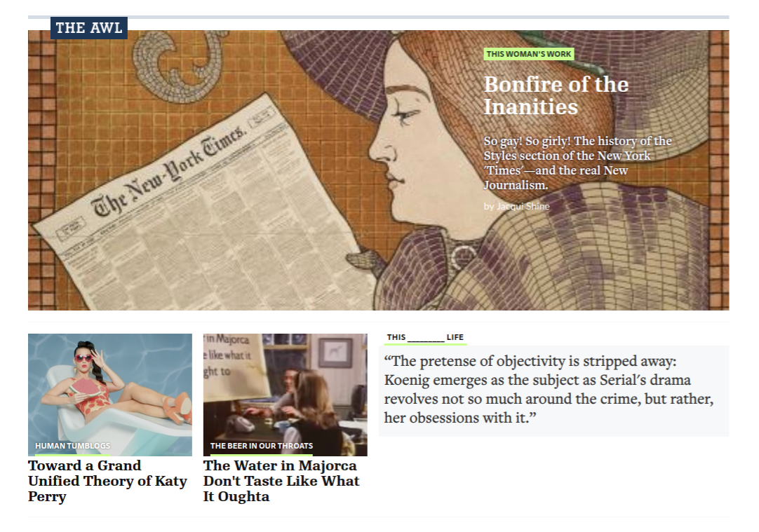Open Toward a Grand Unified Theory headline
759x532 pixels.
coord(107,481)
